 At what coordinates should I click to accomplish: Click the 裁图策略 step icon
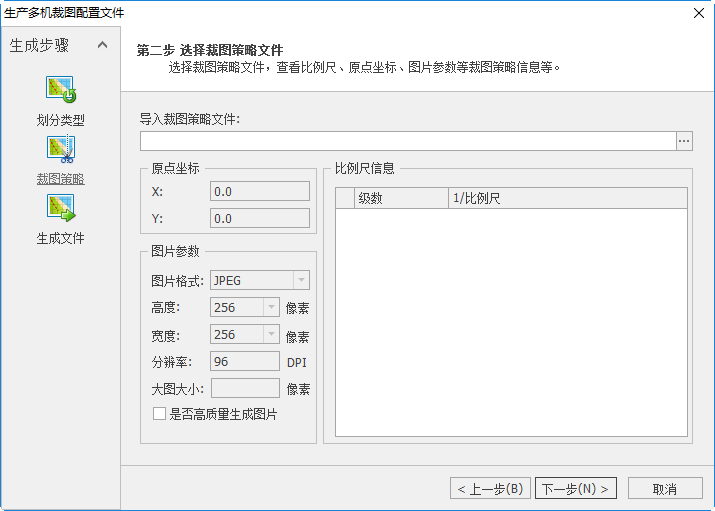click(x=60, y=150)
